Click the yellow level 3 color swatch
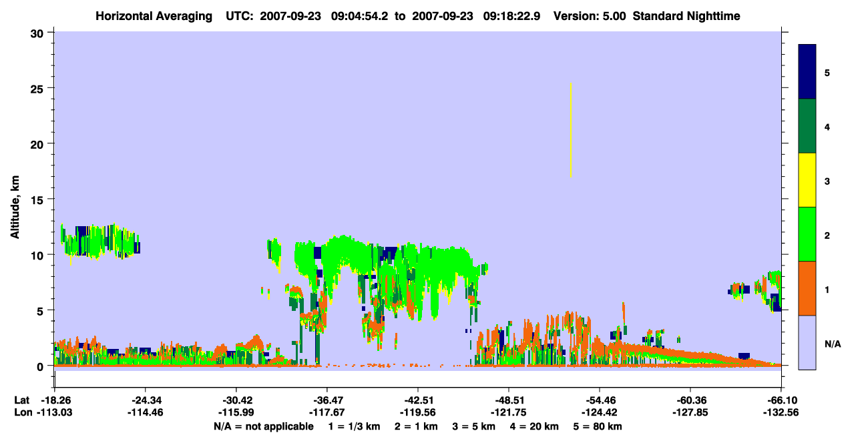 pyautogui.click(x=807, y=180)
